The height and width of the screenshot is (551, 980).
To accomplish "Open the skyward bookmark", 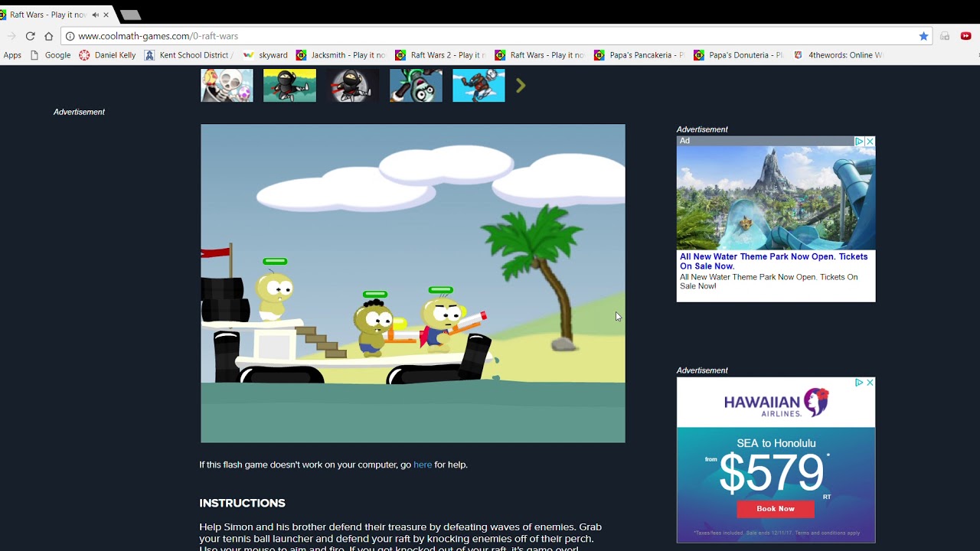I will 265,55.
